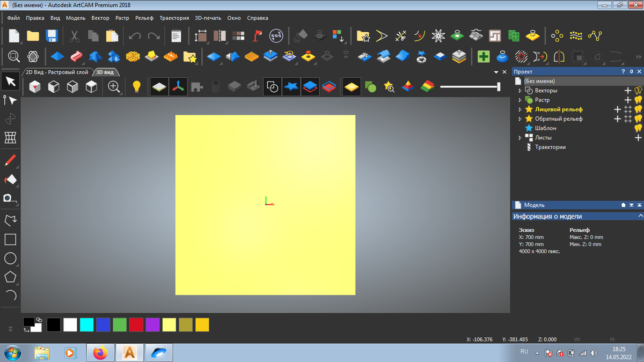Expand the Обратный рельеф tree node
This screenshot has width=644, height=362.
pos(520,119)
